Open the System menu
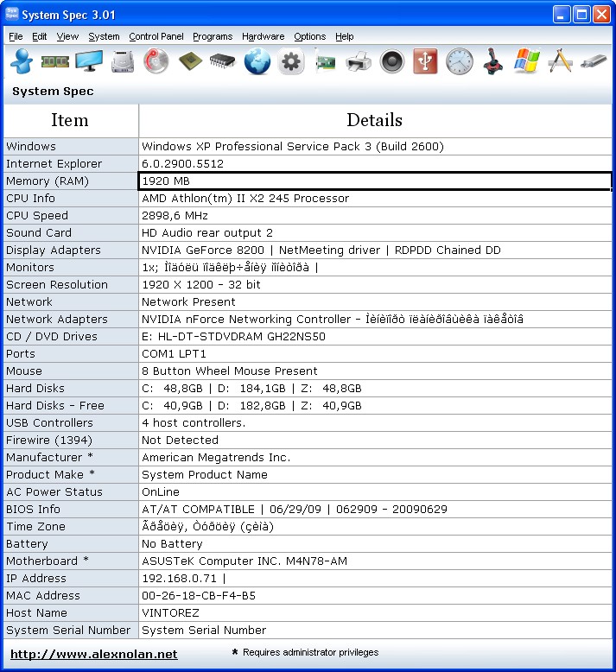This screenshot has width=616, height=672. coord(105,36)
